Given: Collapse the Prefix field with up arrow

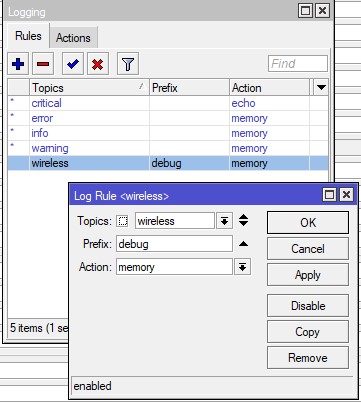Looking at the screenshot, I should (244, 244).
